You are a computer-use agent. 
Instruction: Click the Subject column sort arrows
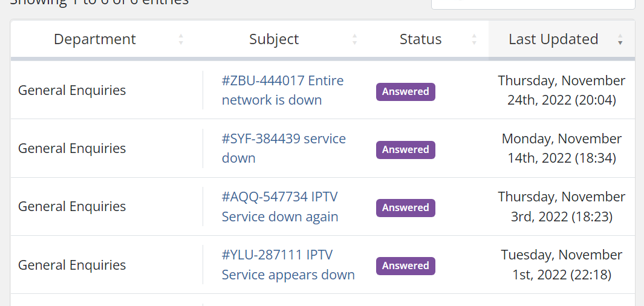click(354, 40)
